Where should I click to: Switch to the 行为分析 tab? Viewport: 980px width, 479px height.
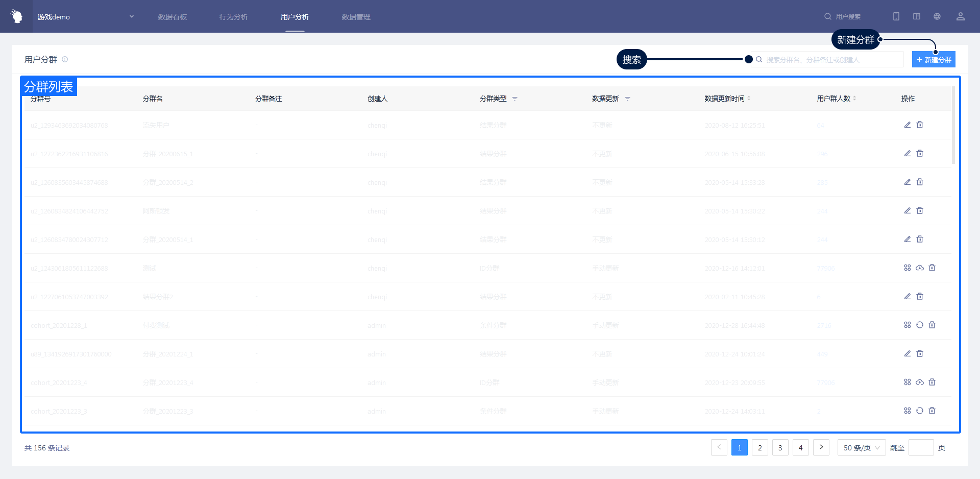[x=233, y=17]
